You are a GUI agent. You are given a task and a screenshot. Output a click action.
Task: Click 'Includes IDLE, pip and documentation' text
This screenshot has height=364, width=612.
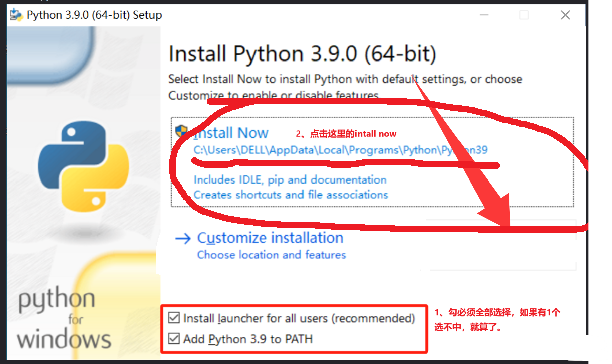coord(290,180)
